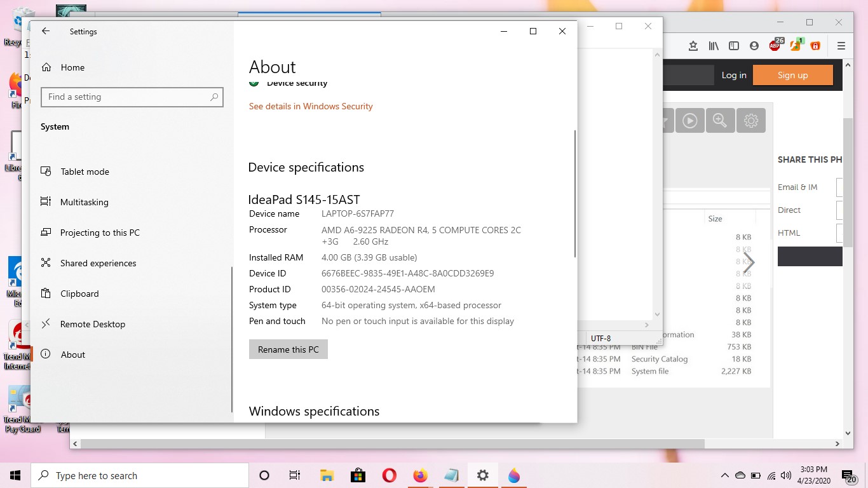868x488 pixels.
Task: Show hidden system tray icons
Action: 724,475
